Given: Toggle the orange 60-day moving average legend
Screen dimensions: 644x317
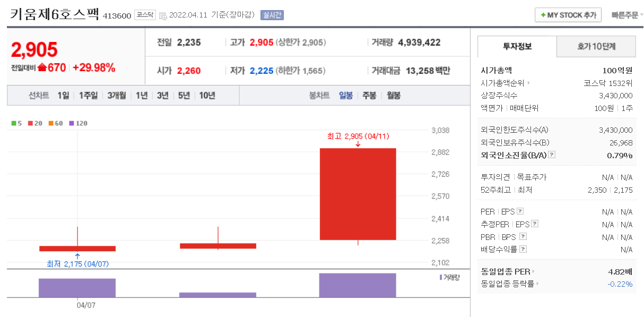Looking at the screenshot, I should tap(55, 123).
